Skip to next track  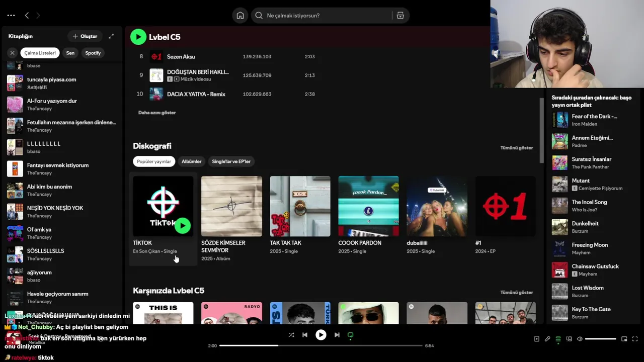(x=337, y=335)
